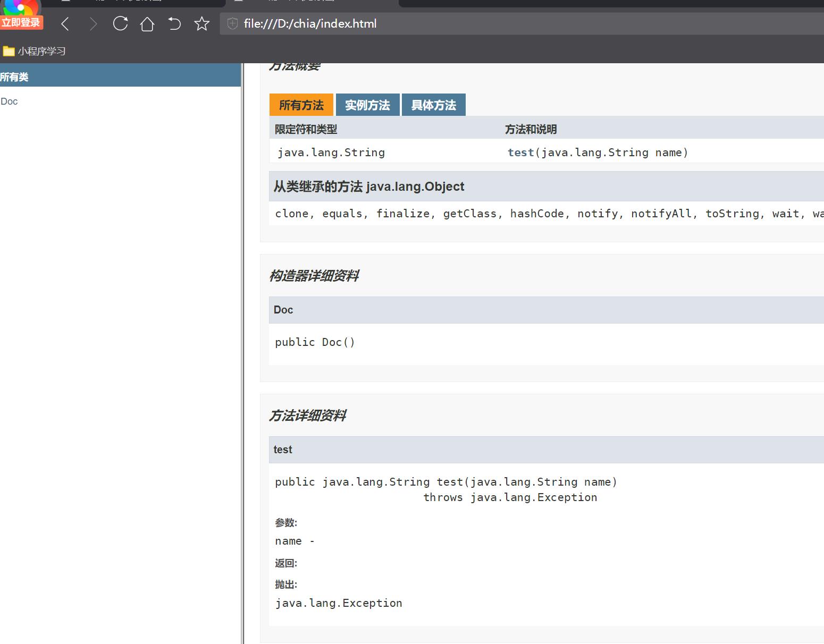Click the throws java.lang.Exception line
Viewport: 824px width, 644px height.
510,497
